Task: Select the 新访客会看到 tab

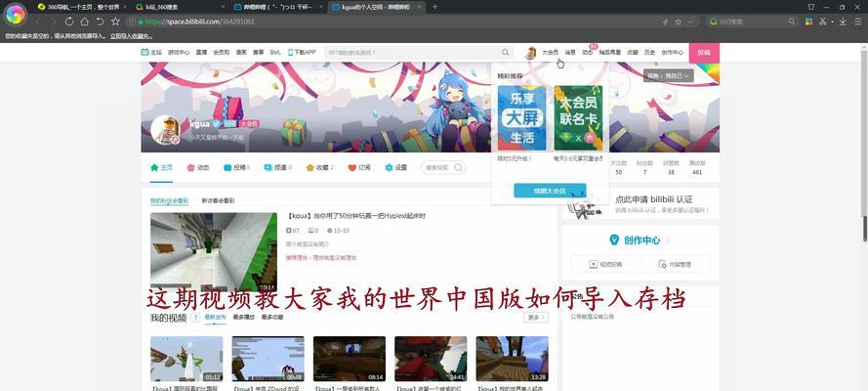Action: (218, 200)
